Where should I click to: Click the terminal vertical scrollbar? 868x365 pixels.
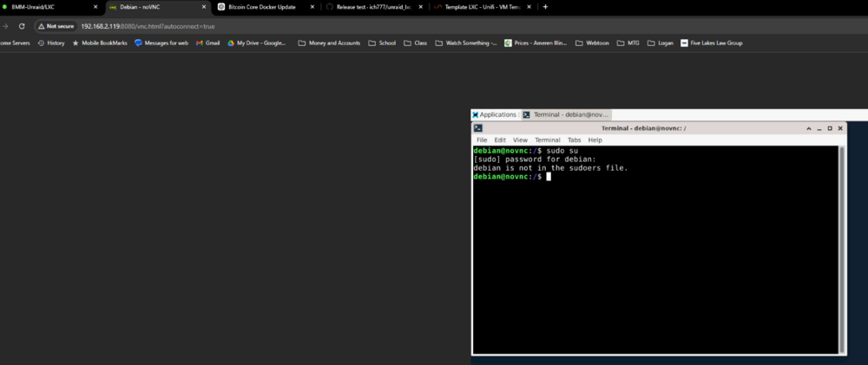point(842,250)
